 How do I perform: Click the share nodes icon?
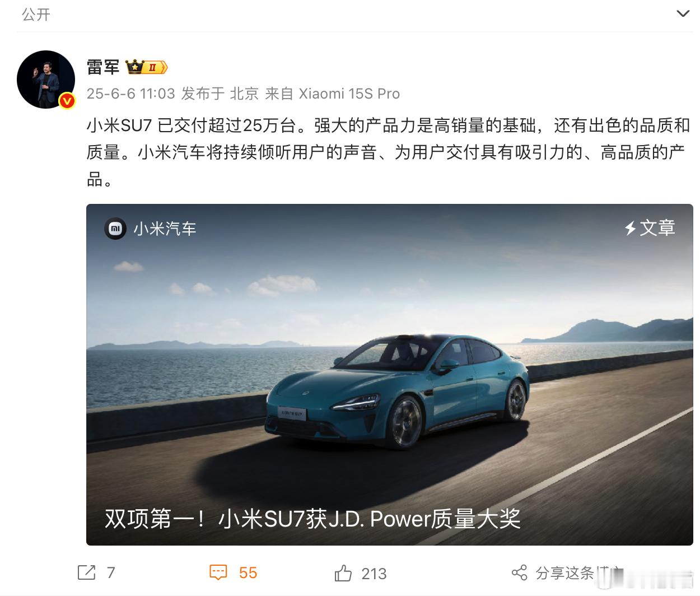520,572
